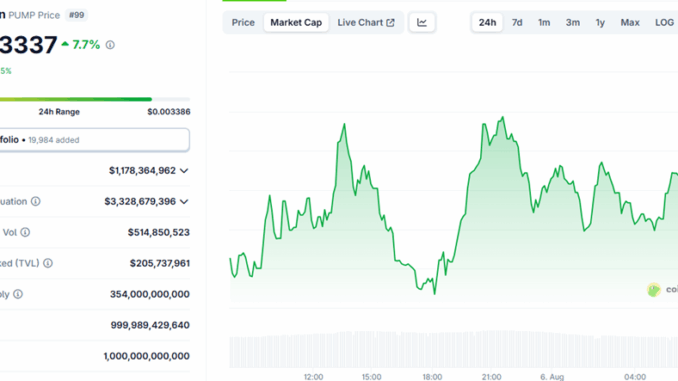Viewport: 678px width, 381px height.
Task: Click info icon next to 7.7% change
Action: tap(110, 45)
